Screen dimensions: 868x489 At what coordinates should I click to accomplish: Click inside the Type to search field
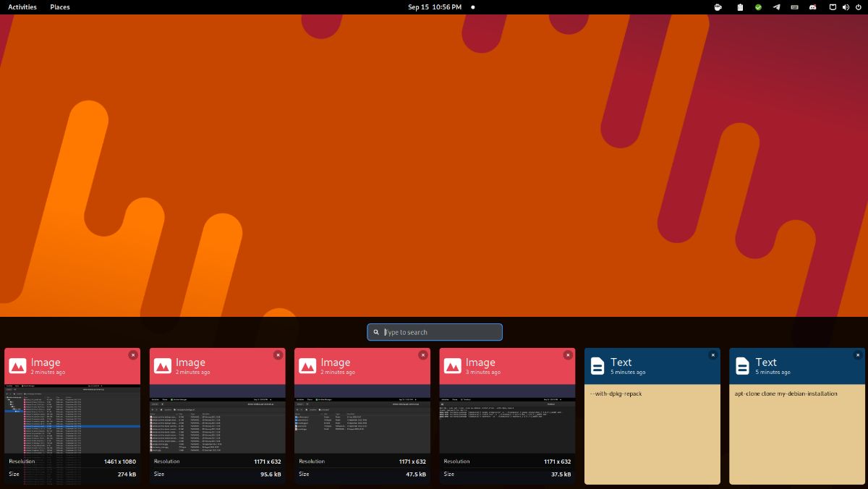[434, 331]
